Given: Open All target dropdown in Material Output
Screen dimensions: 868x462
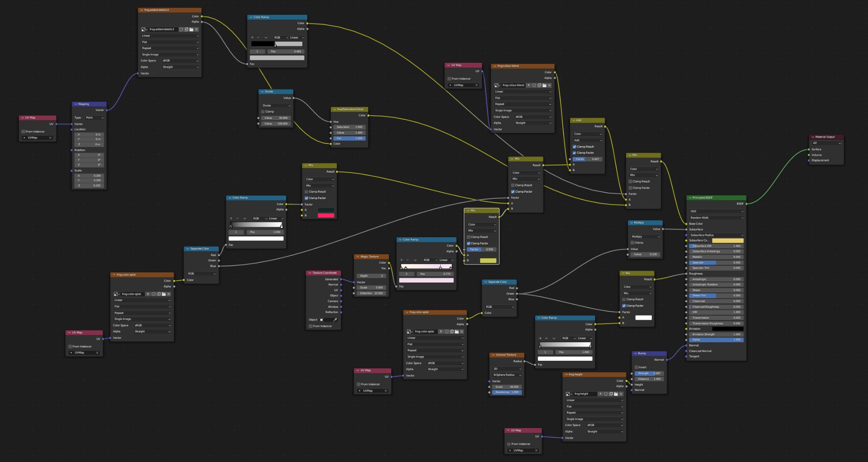Looking at the screenshot, I should (x=826, y=143).
